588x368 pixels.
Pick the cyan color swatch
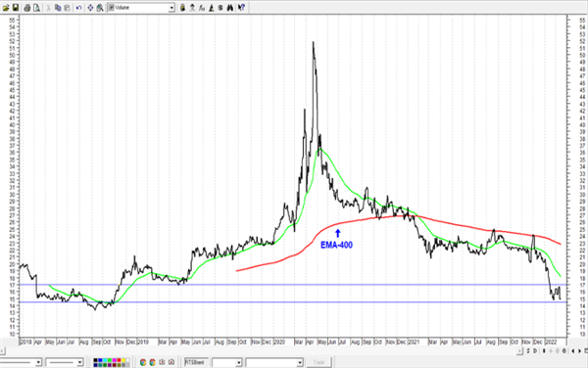(105, 360)
